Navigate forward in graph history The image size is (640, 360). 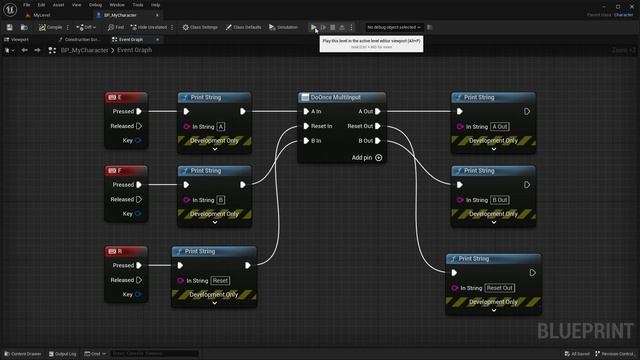pyautogui.click(x=37, y=50)
